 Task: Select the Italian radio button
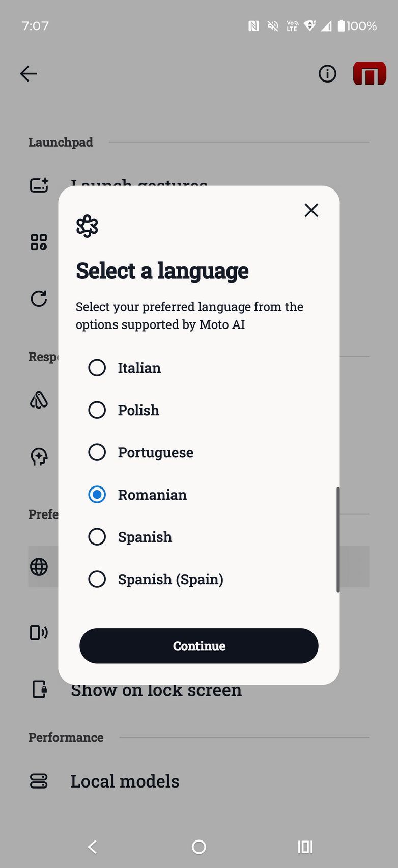tap(97, 368)
